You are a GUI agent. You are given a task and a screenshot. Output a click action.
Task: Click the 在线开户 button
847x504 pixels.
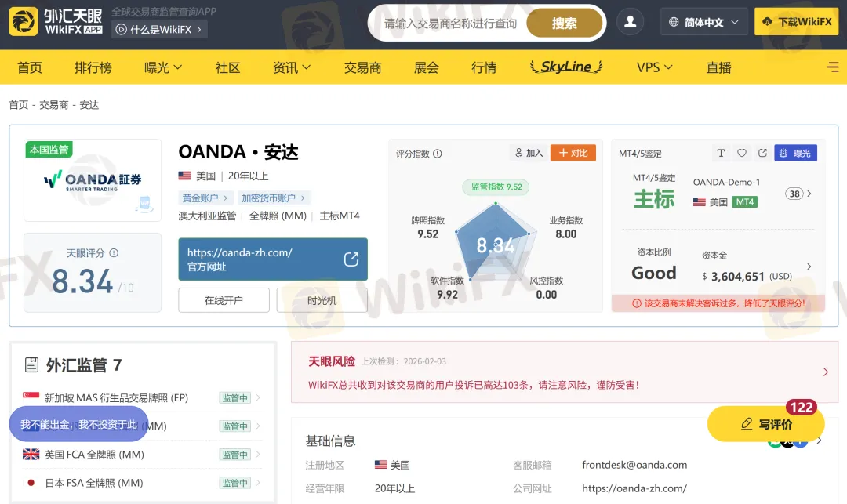[224, 300]
